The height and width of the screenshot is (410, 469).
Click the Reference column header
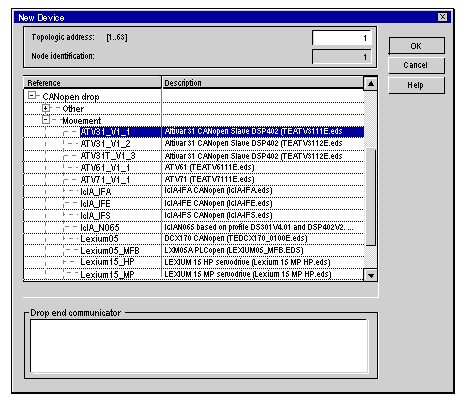click(x=92, y=83)
